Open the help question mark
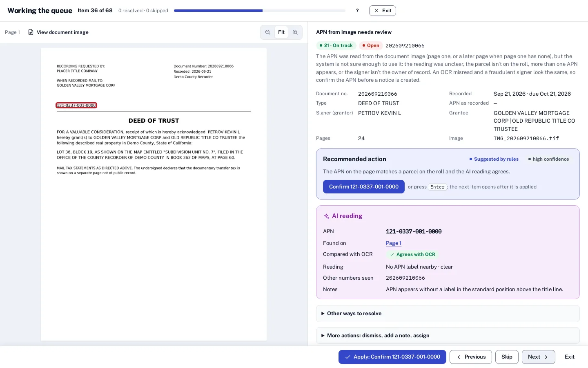Screen dimensions: 588x368 click(x=357, y=11)
